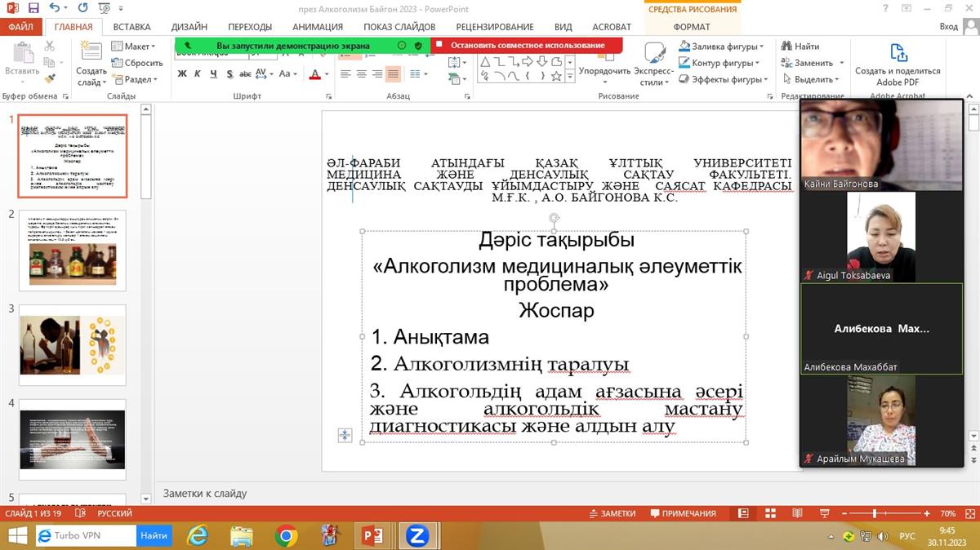980x550 pixels.
Task: Toggle bold formatting (Ж)
Action: 182,74
